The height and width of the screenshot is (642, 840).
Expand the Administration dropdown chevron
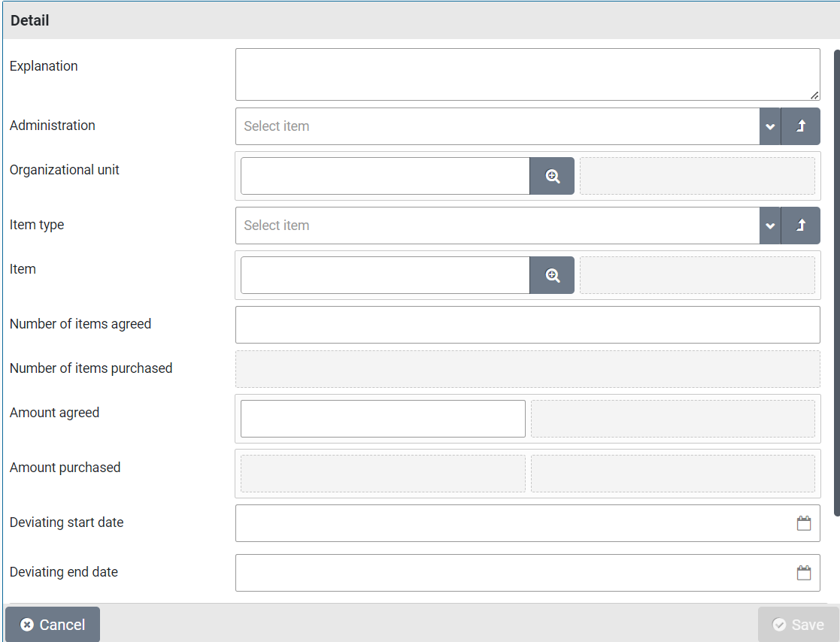(x=770, y=126)
